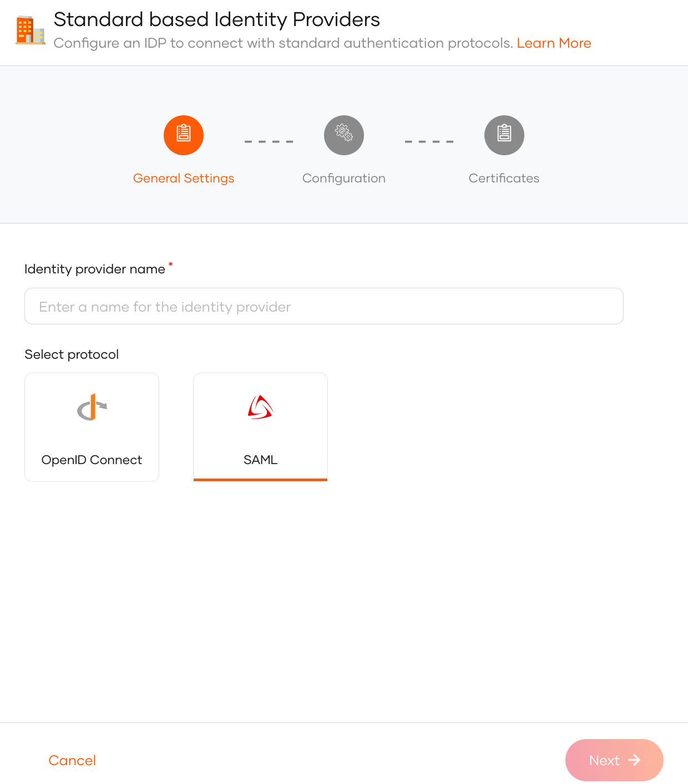The height and width of the screenshot is (784, 688).
Task: Click the Select protocol label
Action: pos(72,354)
